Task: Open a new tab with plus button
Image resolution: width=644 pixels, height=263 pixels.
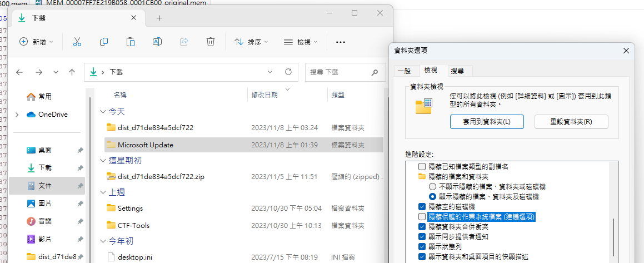Action: [x=159, y=18]
